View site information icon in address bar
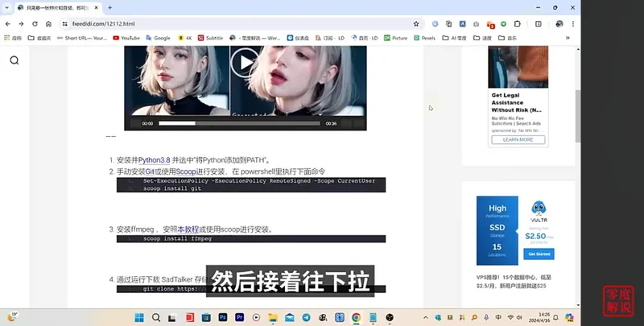 click(64, 24)
